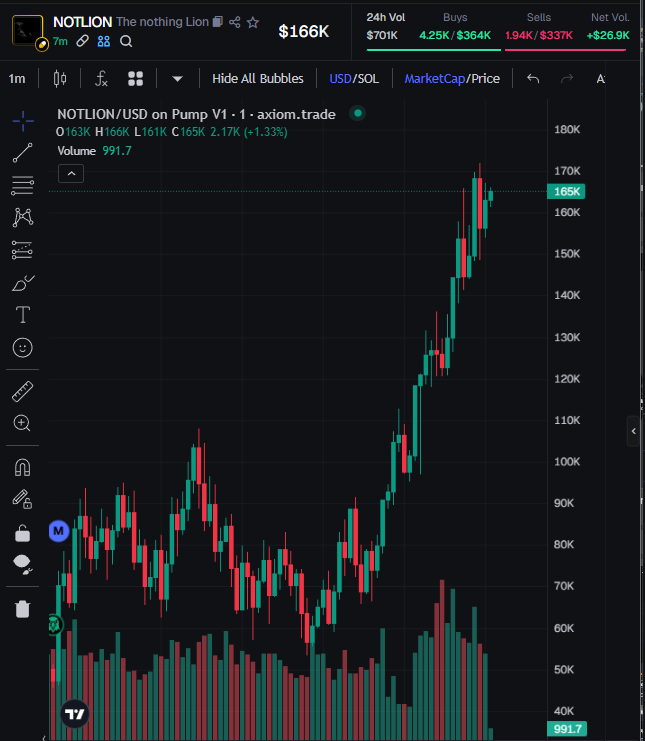Click the Buys 4.25K/$364K stat

(x=455, y=27)
